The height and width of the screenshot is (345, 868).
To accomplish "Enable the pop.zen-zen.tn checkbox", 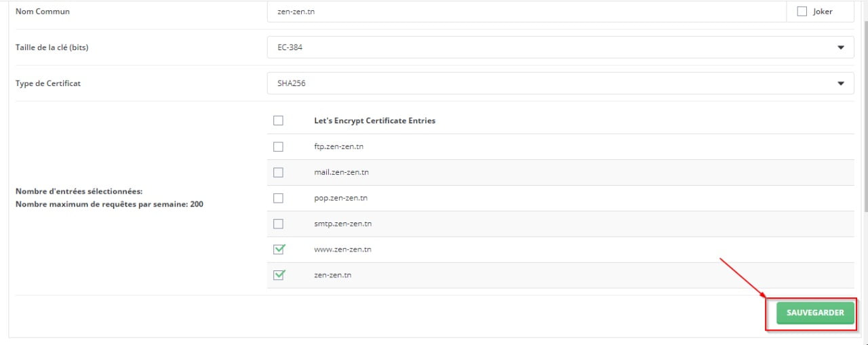I will [278, 198].
